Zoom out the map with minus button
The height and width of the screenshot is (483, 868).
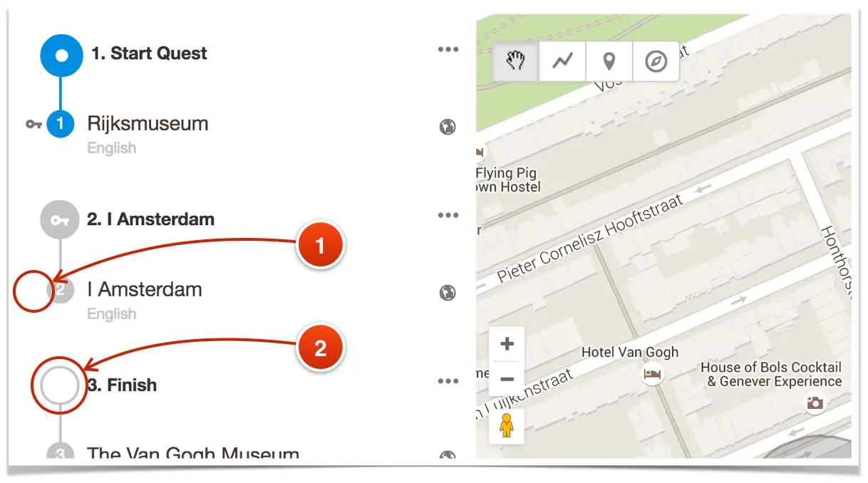tap(507, 379)
